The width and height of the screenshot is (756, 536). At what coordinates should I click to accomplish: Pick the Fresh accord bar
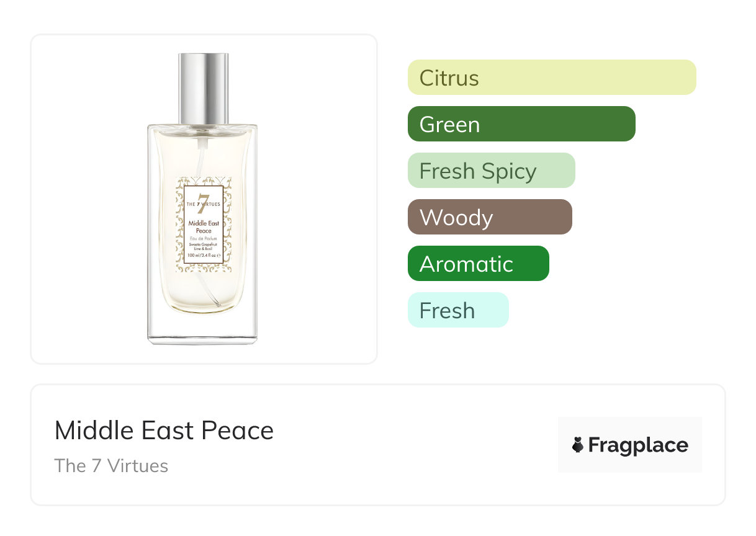click(x=457, y=310)
